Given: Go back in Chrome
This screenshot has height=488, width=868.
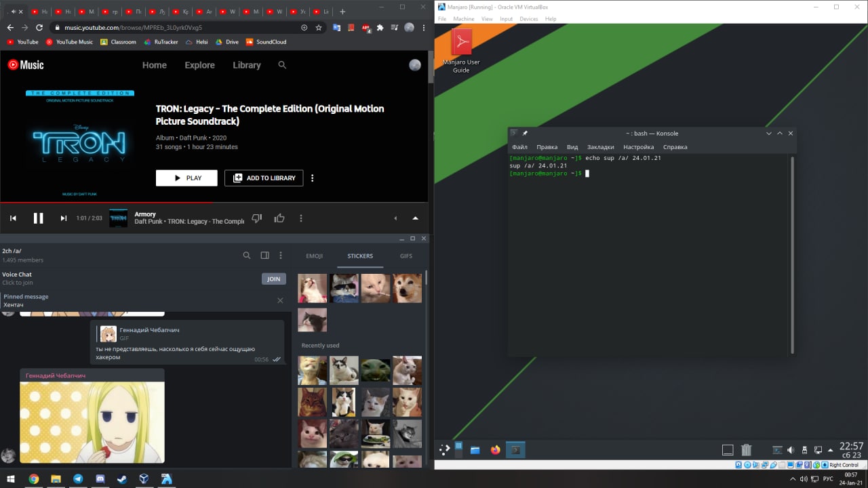Looking at the screenshot, I should point(9,28).
